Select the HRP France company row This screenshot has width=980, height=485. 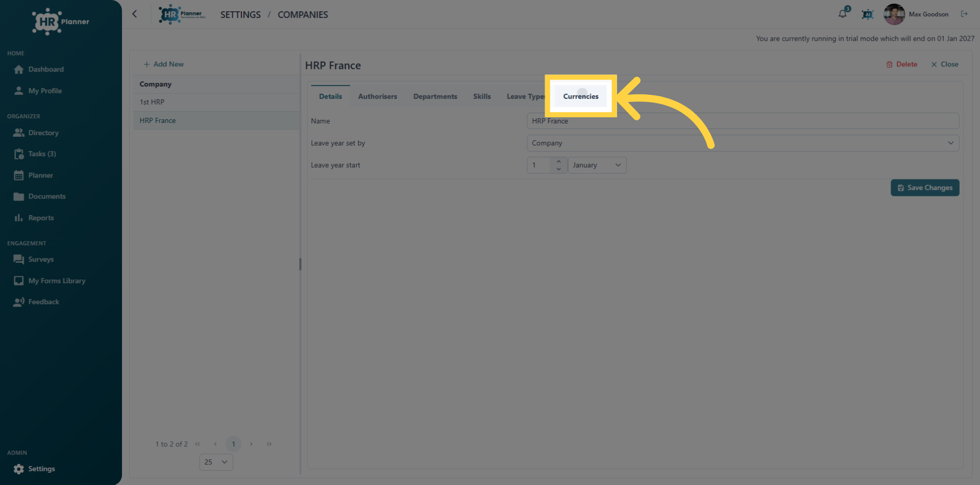pyautogui.click(x=216, y=120)
